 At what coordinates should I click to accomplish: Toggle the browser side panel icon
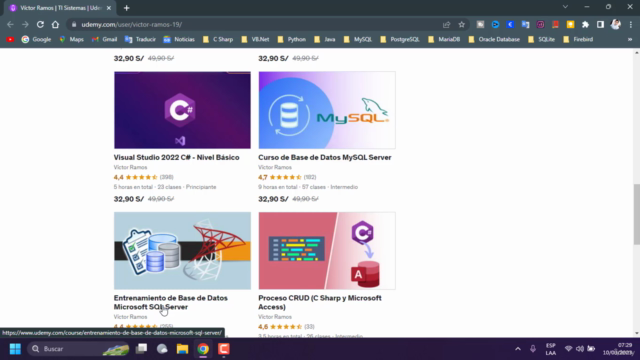[600, 24]
